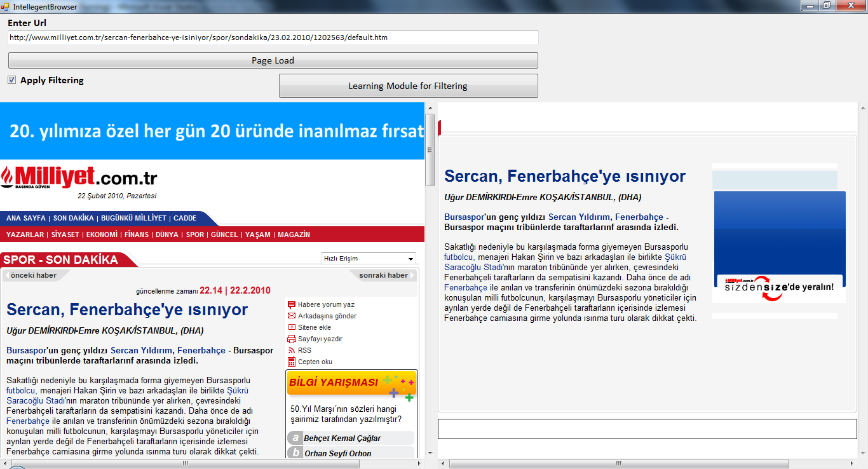Open the Sayfayı yazdır link

[x=320, y=339]
